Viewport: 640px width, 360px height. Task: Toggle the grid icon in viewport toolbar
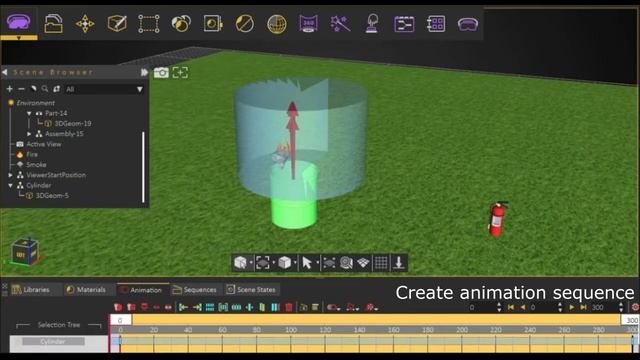[381, 263]
